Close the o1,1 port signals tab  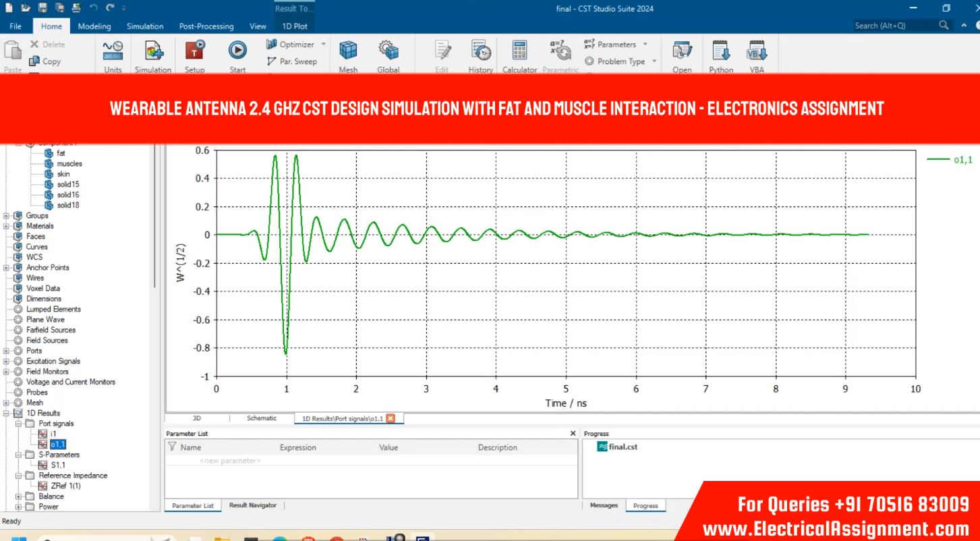391,418
